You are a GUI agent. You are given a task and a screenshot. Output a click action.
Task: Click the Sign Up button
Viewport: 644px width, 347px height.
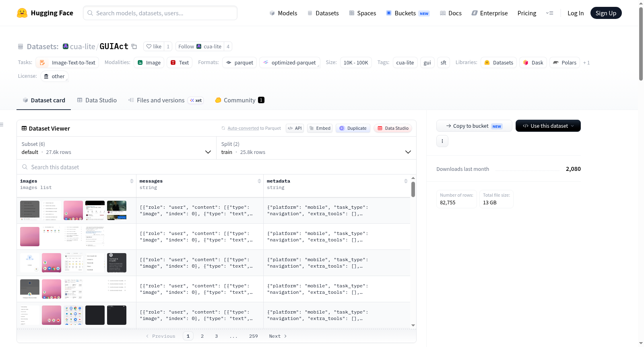point(606,13)
